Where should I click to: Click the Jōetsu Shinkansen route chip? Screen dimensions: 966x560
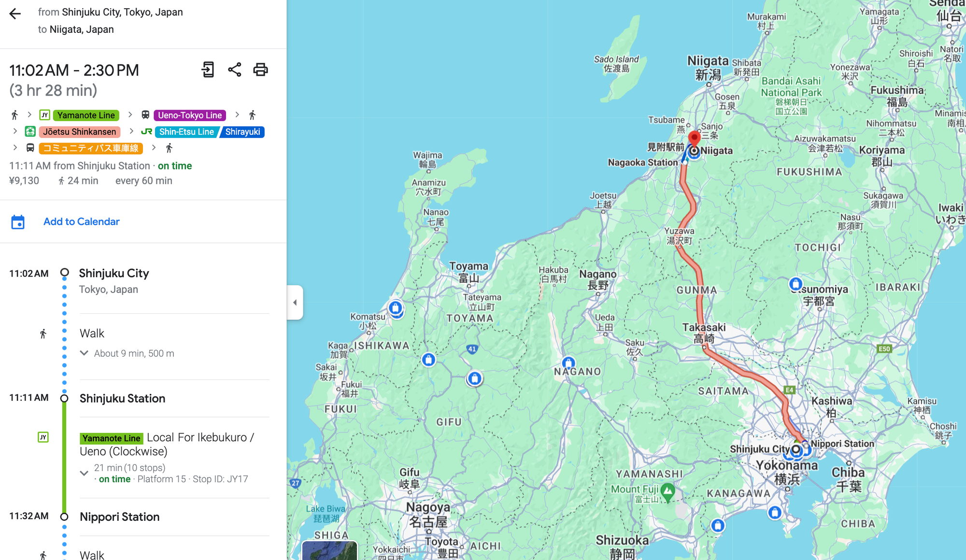point(79,132)
